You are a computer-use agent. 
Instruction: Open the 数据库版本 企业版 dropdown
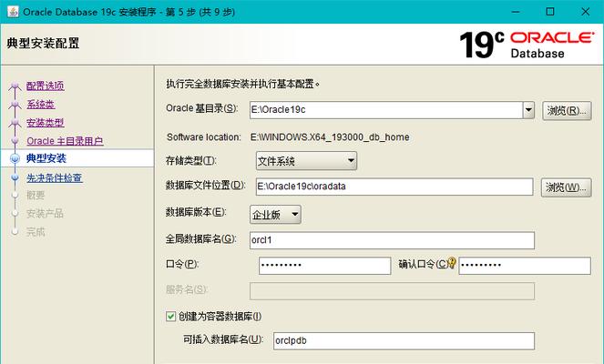275,215
